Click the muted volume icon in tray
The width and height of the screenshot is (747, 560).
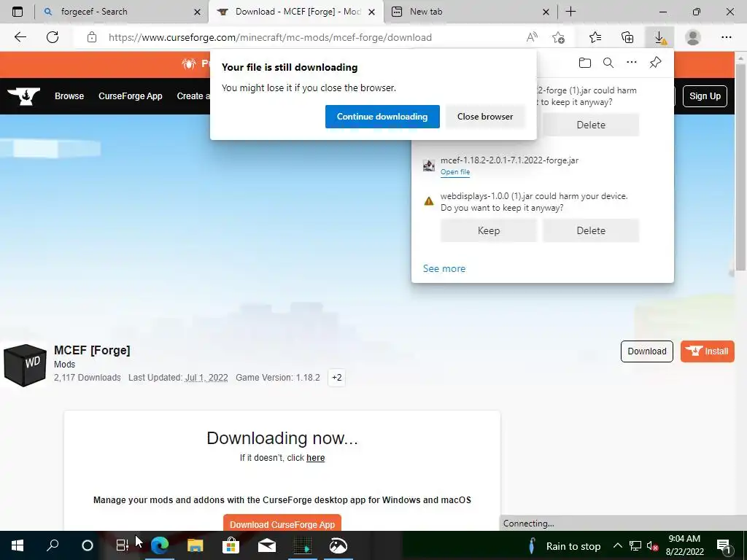[652, 545]
